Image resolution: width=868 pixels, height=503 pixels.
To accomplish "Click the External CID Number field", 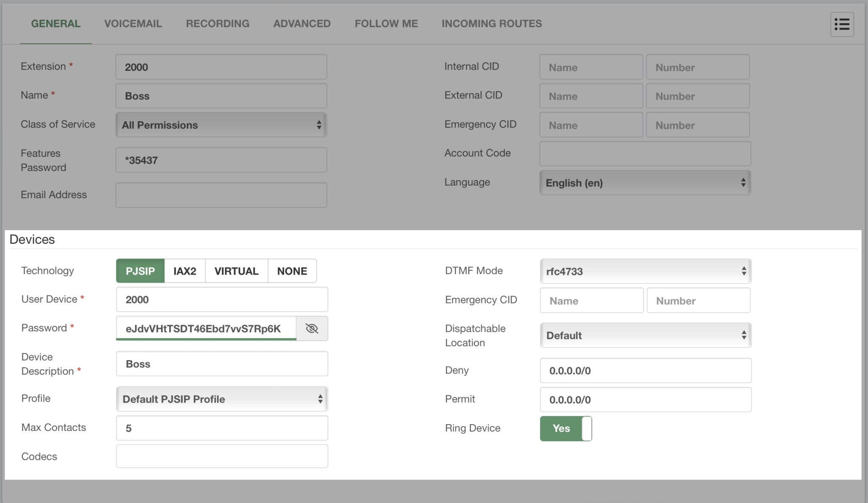I will (698, 96).
